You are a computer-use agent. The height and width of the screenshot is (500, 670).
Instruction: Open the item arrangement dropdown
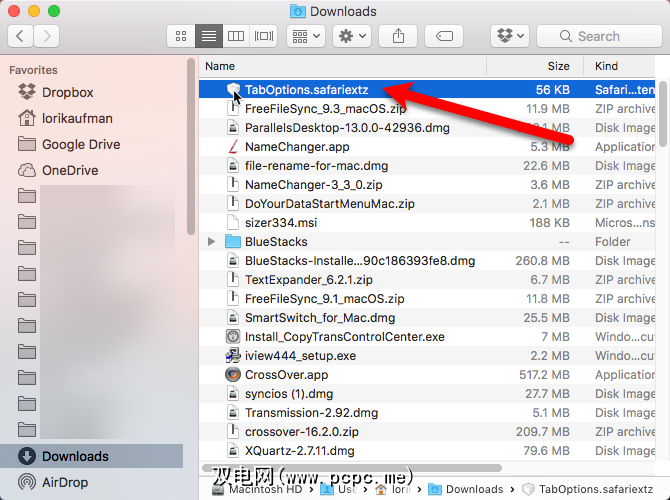306,36
